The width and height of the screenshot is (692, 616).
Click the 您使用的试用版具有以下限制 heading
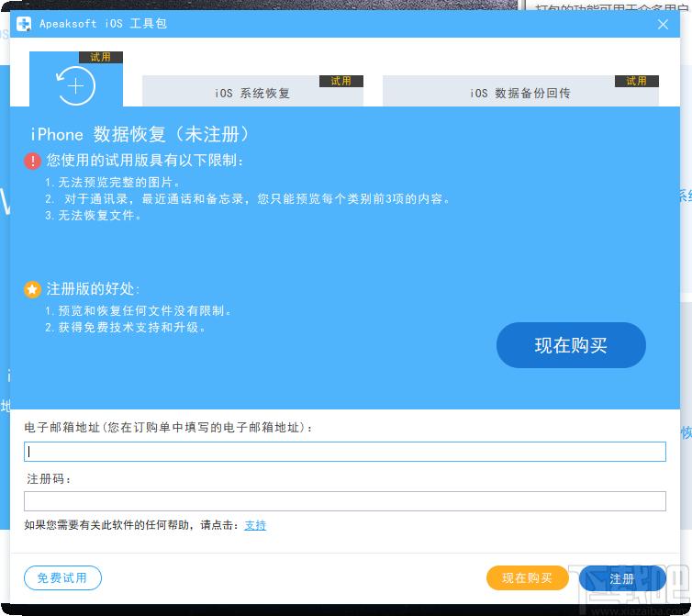coord(145,161)
